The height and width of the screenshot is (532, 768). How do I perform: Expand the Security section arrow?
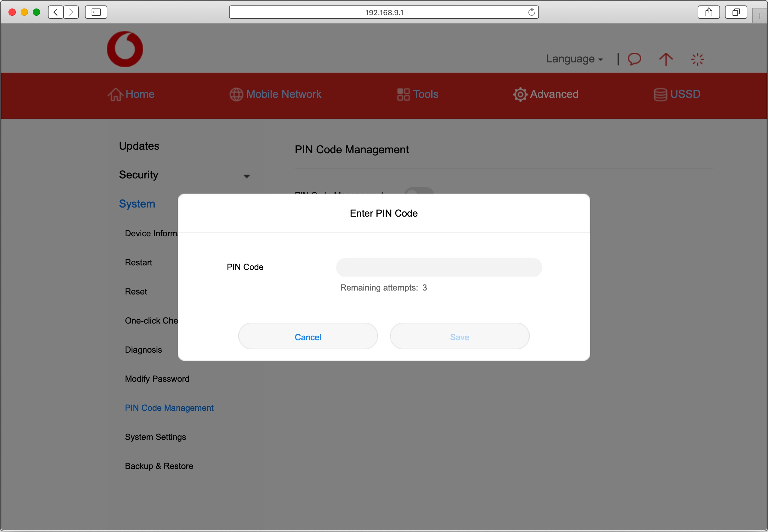247,176
